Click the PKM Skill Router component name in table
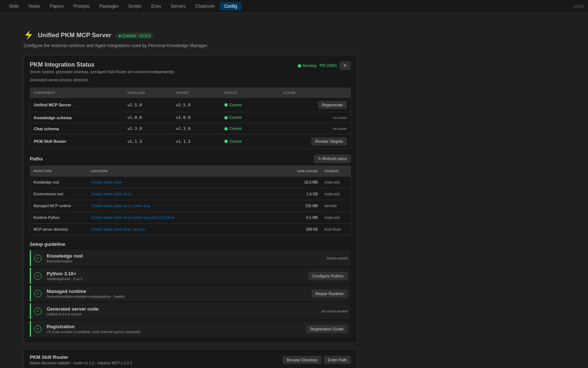Image resolution: width=588 pixels, height=368 pixels. pos(50,141)
